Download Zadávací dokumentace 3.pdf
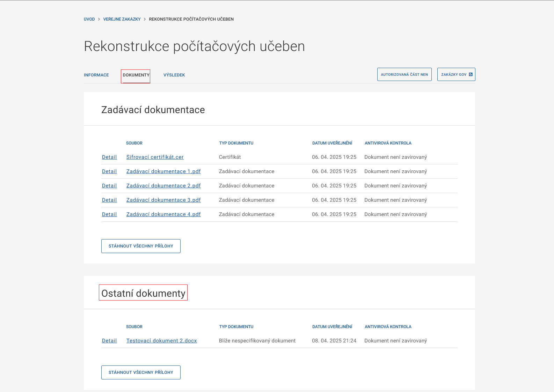Viewport: 554px width, 392px height. (x=163, y=200)
